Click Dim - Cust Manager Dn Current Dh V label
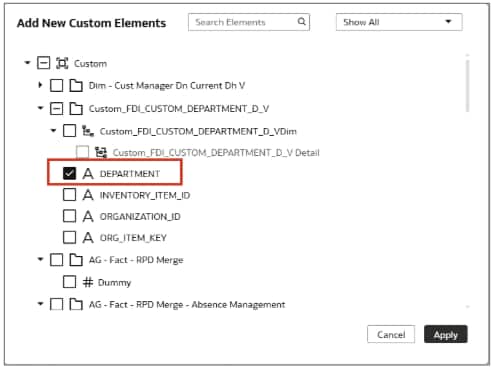The width and height of the screenshot is (495, 370). click(167, 86)
